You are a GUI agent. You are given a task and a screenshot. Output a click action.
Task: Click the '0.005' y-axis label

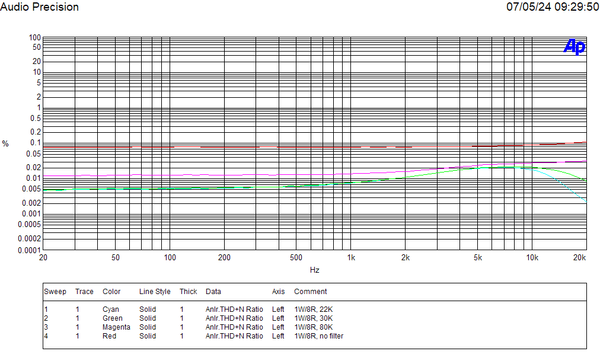tap(31, 189)
